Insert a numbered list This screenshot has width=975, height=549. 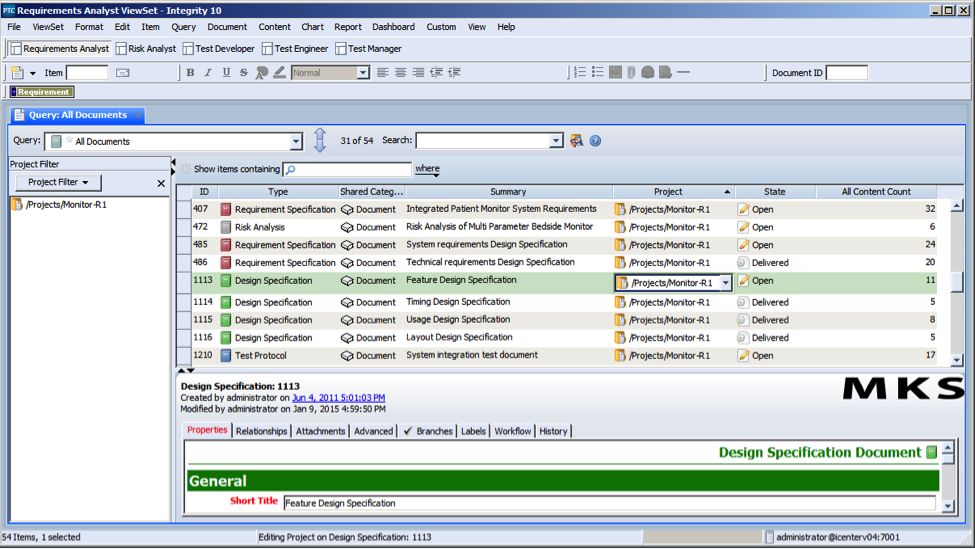pos(580,73)
